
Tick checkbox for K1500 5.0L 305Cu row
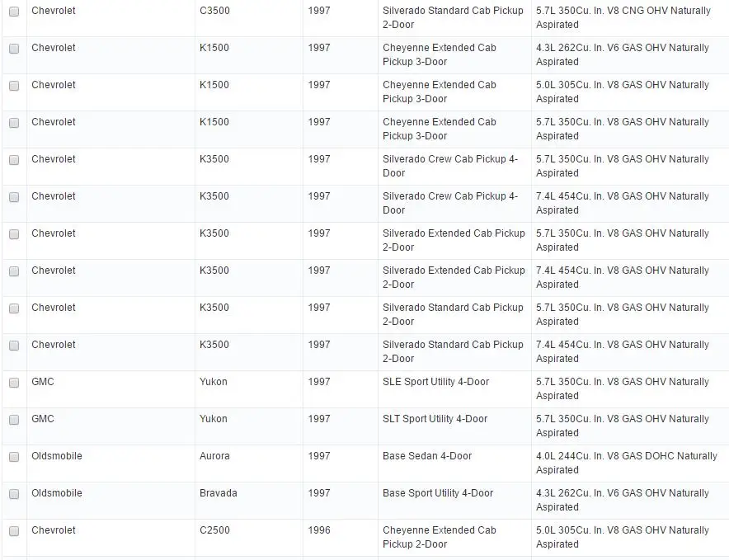(x=14, y=86)
